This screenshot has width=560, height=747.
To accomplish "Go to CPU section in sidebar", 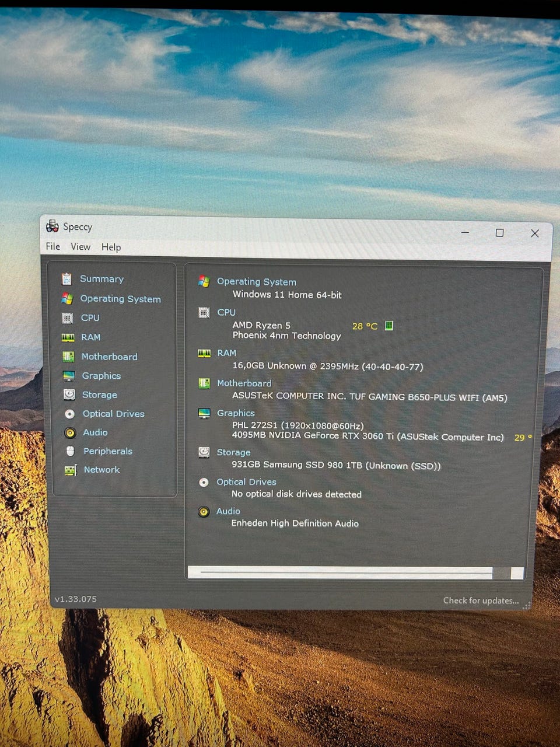I will point(90,318).
